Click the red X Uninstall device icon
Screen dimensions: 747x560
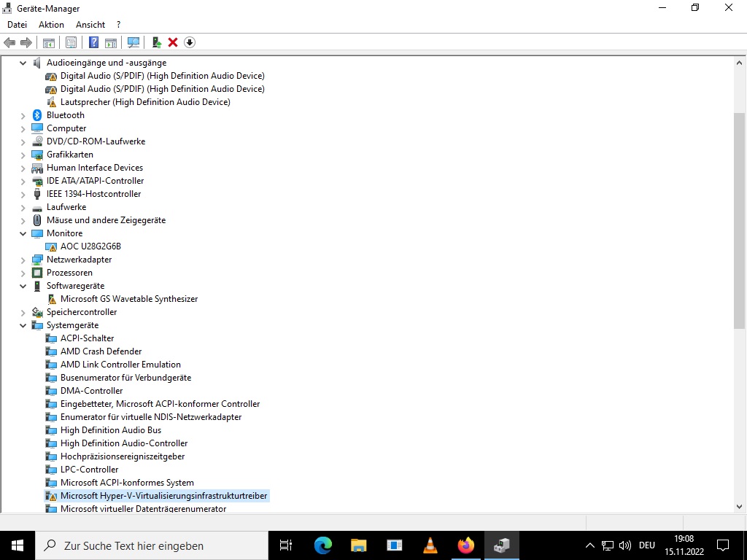point(173,42)
